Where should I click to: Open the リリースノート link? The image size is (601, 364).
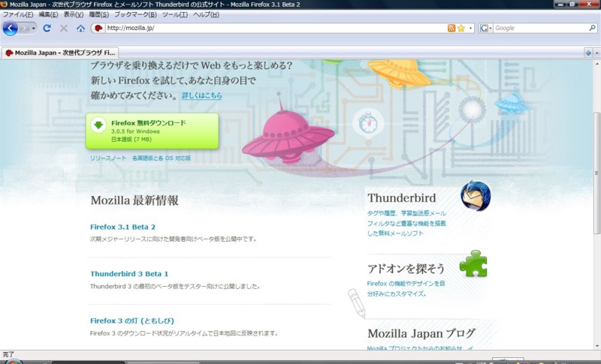click(x=108, y=158)
